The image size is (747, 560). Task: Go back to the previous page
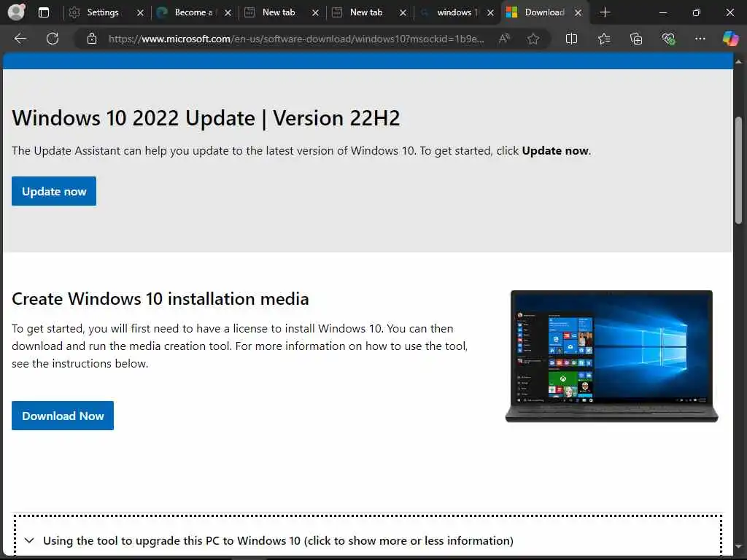(x=20, y=39)
